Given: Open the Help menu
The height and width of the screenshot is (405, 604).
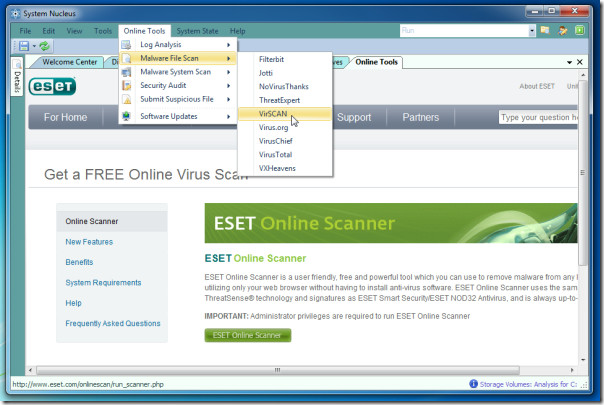Looking at the screenshot, I should click(238, 31).
